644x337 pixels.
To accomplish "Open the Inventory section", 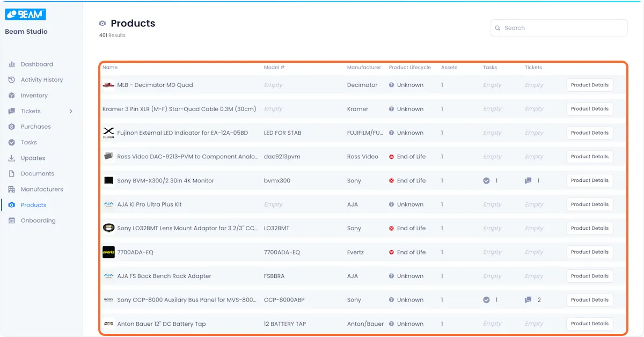I will pos(34,96).
